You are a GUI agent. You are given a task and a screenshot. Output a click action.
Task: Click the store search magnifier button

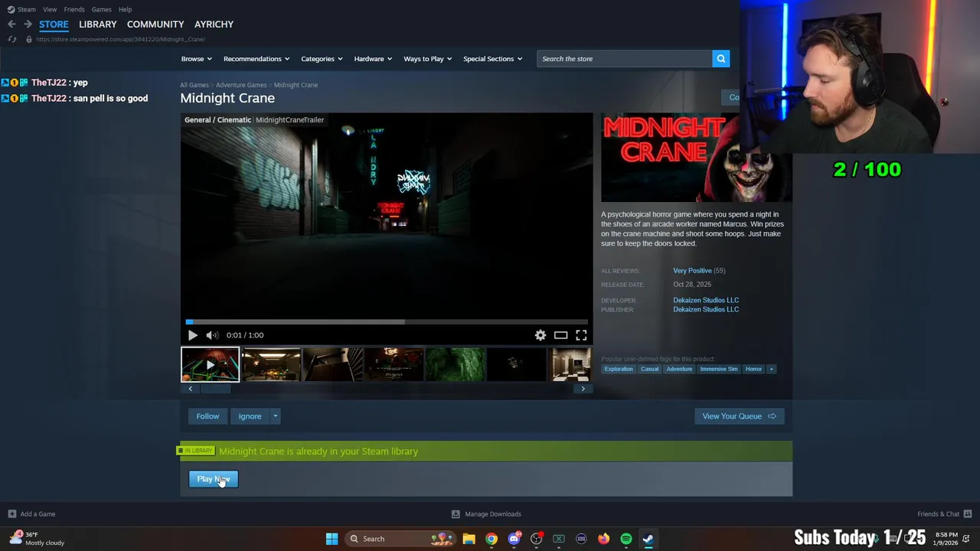pyautogui.click(x=720, y=59)
